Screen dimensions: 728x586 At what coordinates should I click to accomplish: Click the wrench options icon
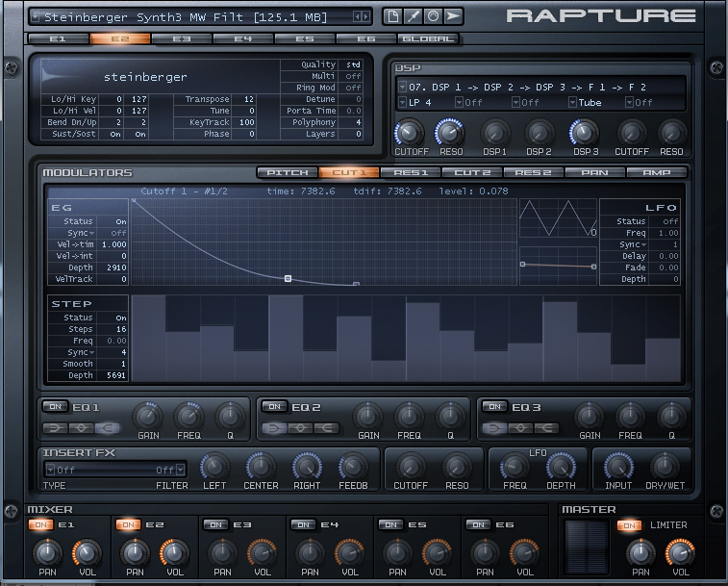[414, 16]
